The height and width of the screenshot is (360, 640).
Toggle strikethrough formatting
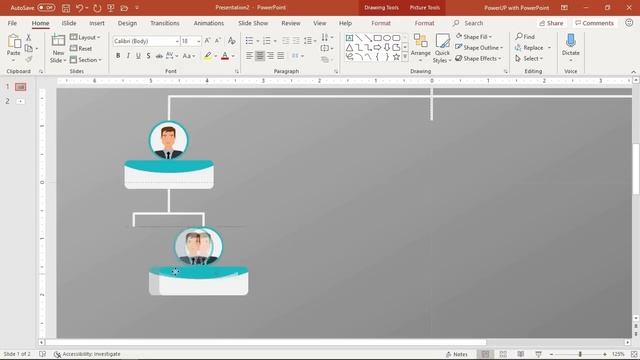[x=159, y=56]
